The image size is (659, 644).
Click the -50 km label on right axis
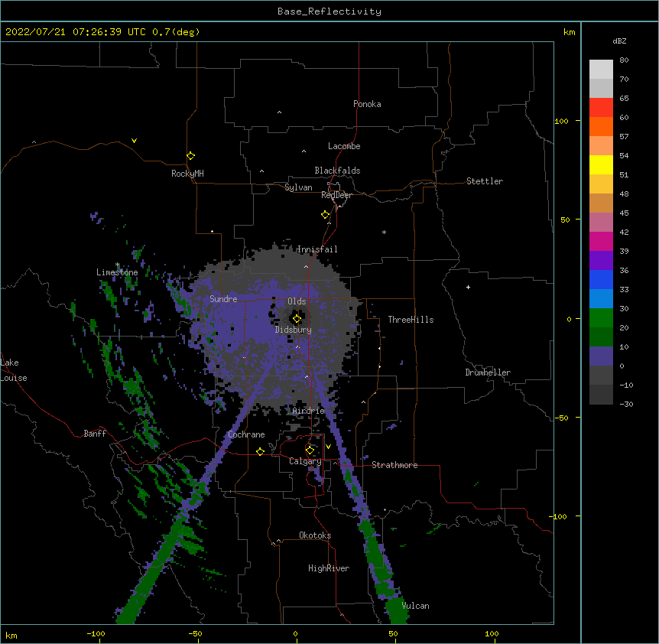(561, 418)
